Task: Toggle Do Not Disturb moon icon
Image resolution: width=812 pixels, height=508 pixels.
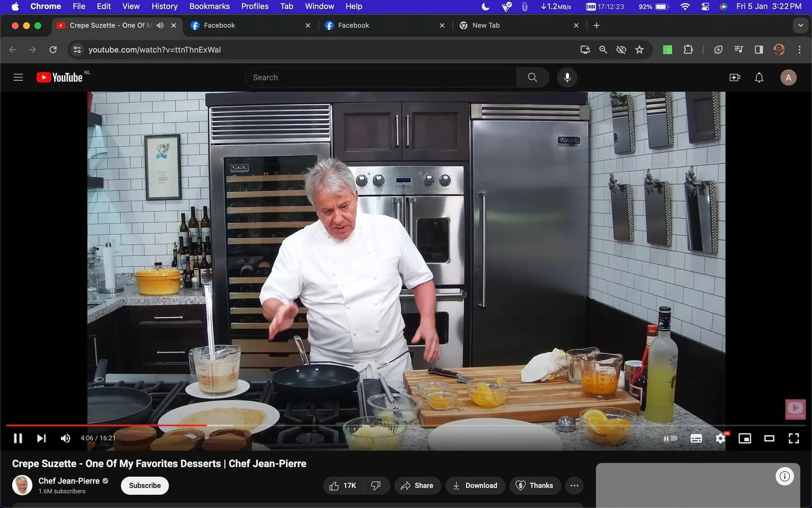Action: tap(485, 6)
